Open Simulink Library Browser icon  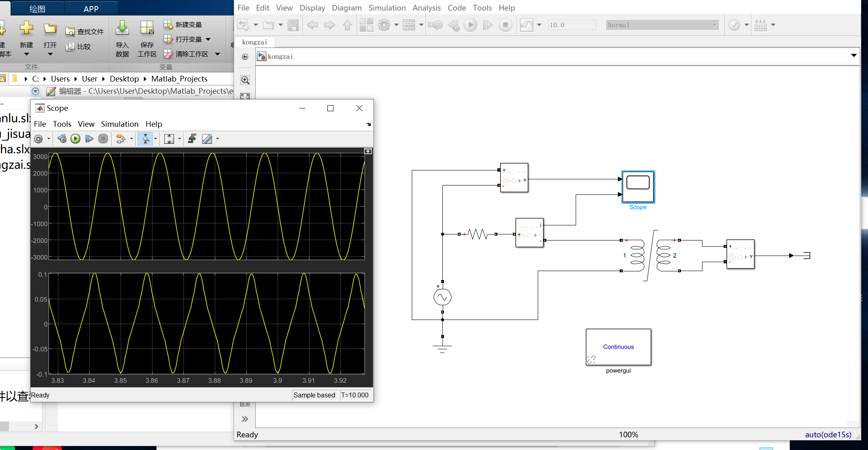(x=367, y=25)
